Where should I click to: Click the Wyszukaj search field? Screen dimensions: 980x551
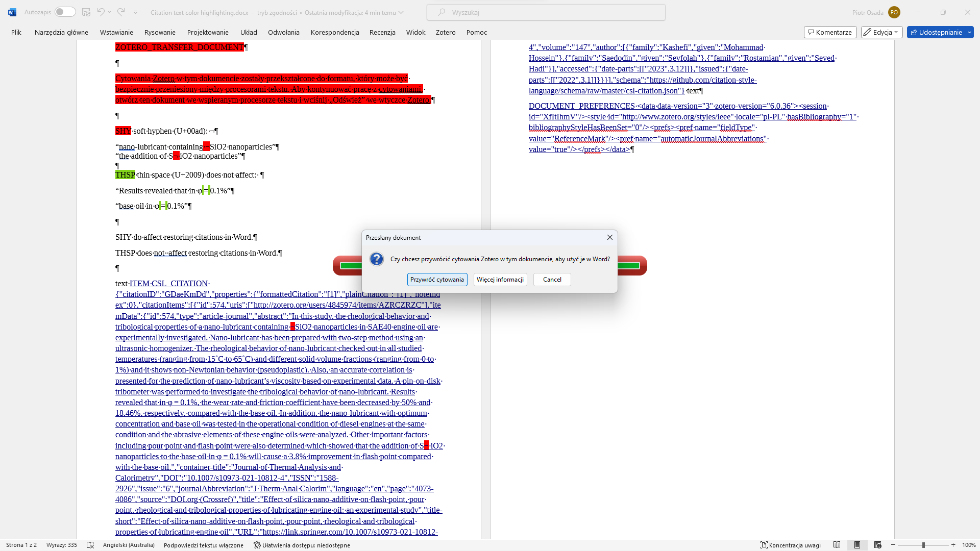[546, 12]
